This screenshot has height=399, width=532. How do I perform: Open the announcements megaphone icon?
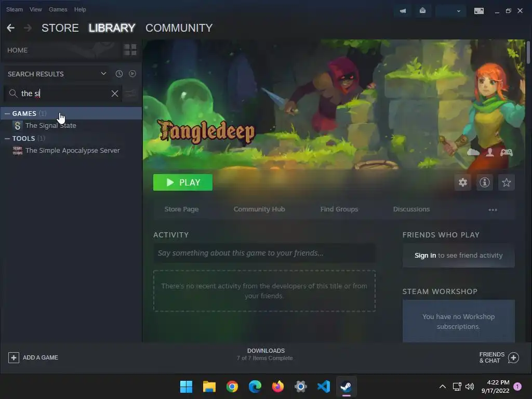click(403, 11)
